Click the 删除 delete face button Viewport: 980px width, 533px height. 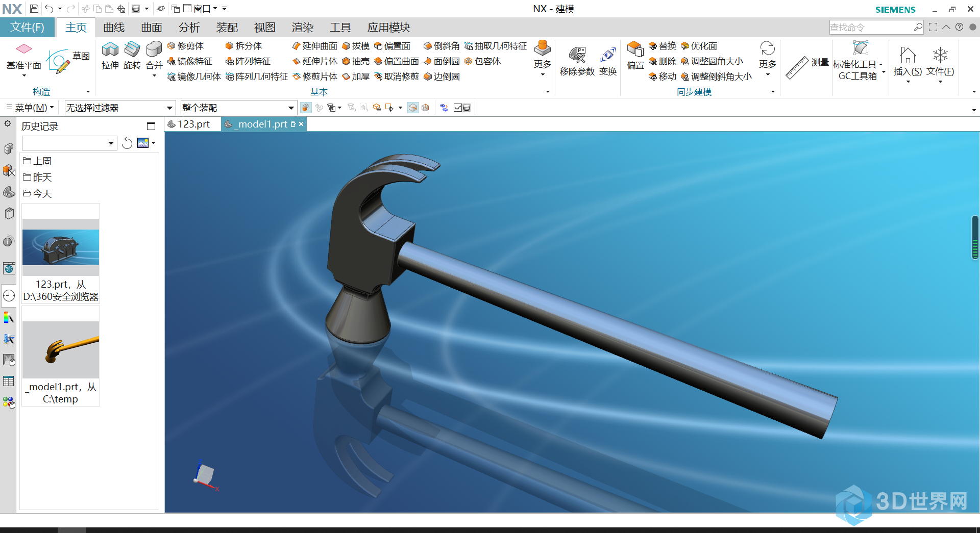click(663, 61)
